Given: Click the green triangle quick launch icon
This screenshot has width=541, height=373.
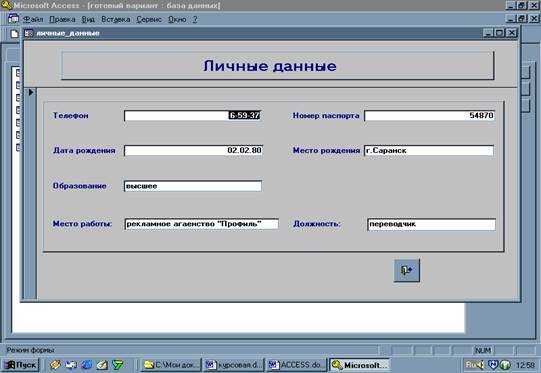Looking at the screenshot, I should (118, 365).
